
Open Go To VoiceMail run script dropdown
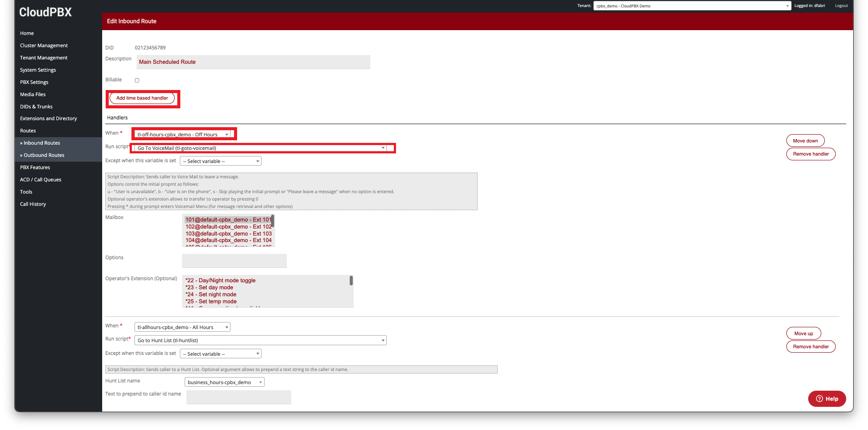[x=261, y=148]
